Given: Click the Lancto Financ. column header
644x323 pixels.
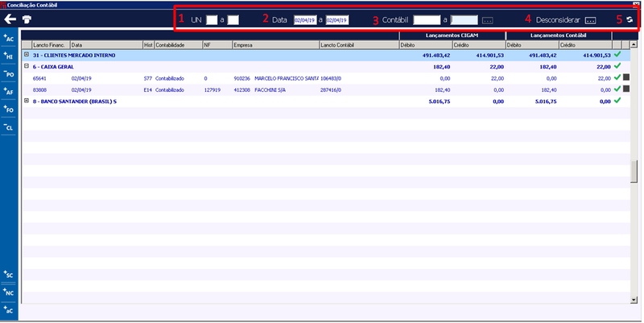Looking at the screenshot, I should coord(52,45).
